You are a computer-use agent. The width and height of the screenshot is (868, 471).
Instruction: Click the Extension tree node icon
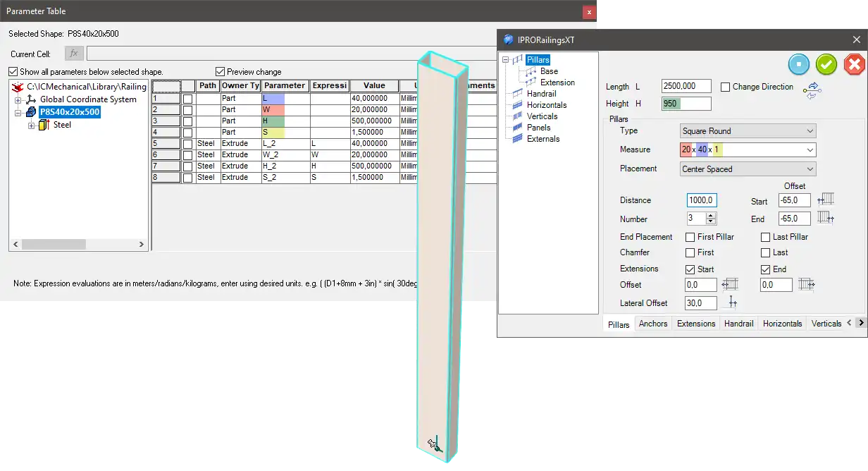click(531, 82)
